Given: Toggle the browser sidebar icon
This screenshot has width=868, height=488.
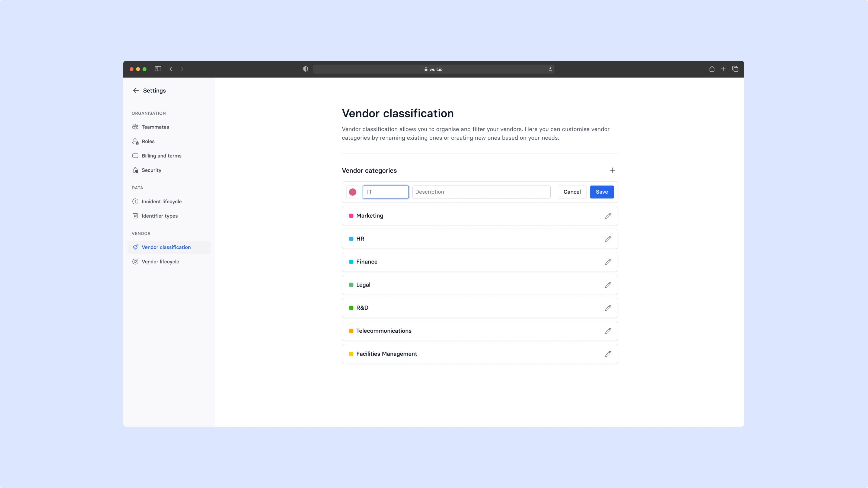Looking at the screenshot, I should pos(158,69).
